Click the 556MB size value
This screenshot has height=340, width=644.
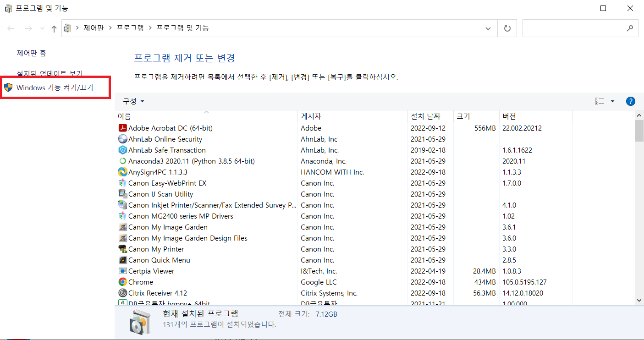(x=485, y=128)
